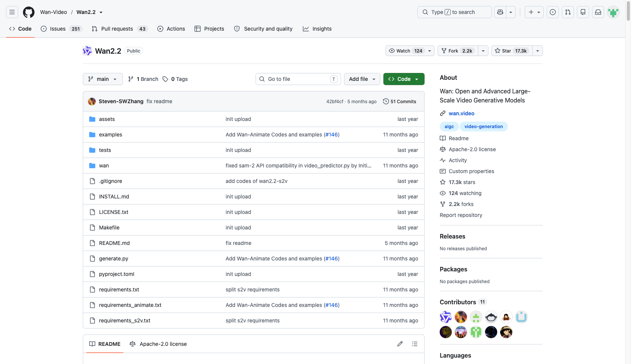Click the tag icon beside 0 Tags
Screen dimensions: 631x364
165,79
